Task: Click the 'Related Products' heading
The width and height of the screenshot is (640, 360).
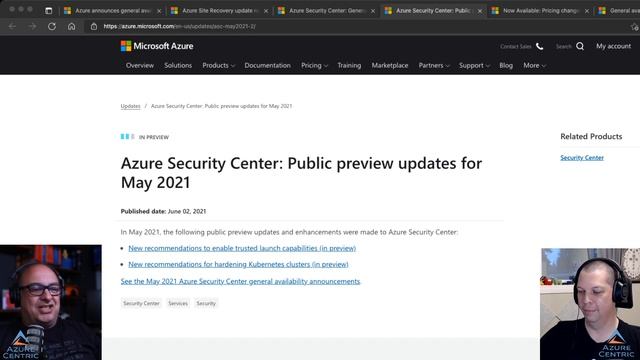Action: pos(591,136)
